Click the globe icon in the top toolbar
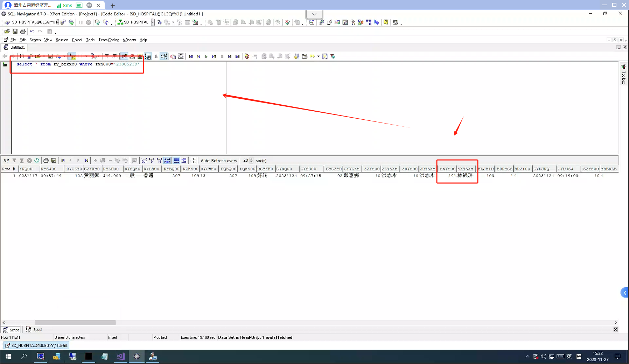629x364 pixels. tap(71, 22)
